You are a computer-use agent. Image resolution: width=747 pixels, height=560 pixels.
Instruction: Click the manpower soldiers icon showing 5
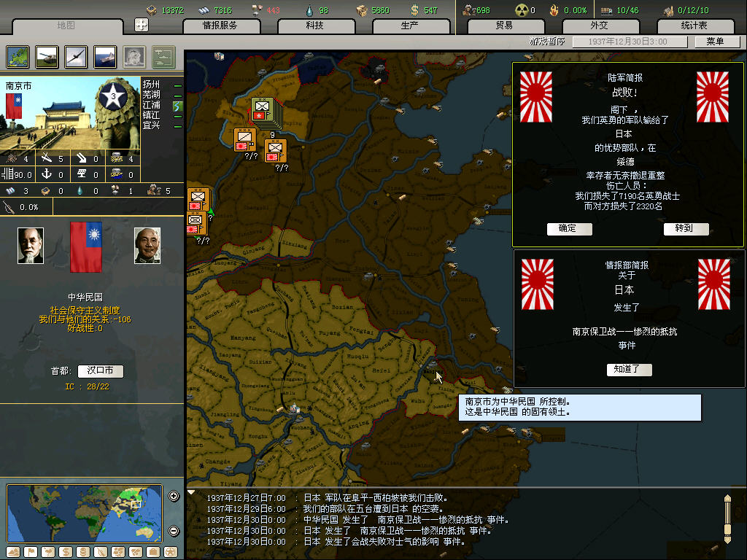(154, 190)
